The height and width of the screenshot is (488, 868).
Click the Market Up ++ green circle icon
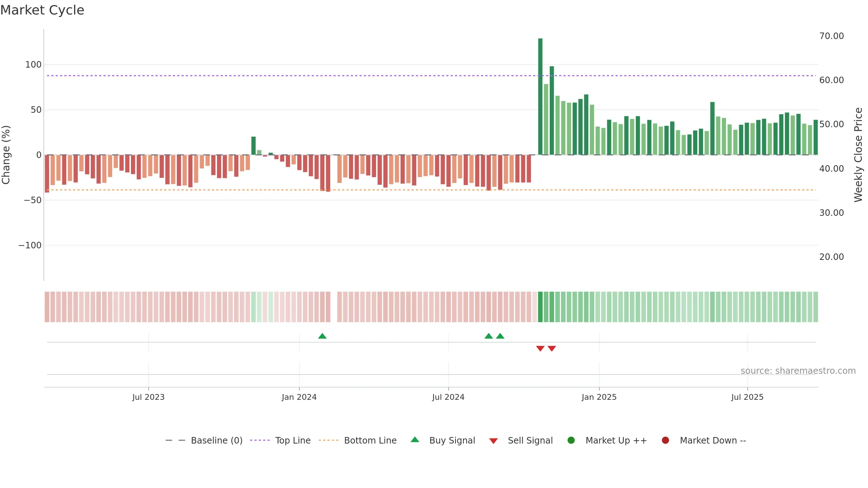pyautogui.click(x=571, y=440)
